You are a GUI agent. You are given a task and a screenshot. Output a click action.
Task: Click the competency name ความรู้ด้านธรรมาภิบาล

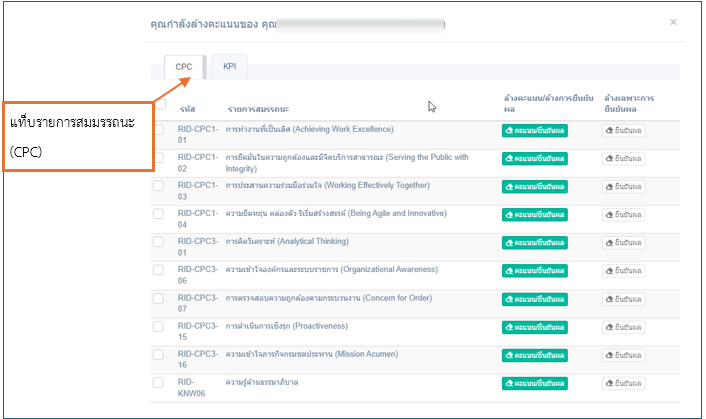tap(262, 383)
